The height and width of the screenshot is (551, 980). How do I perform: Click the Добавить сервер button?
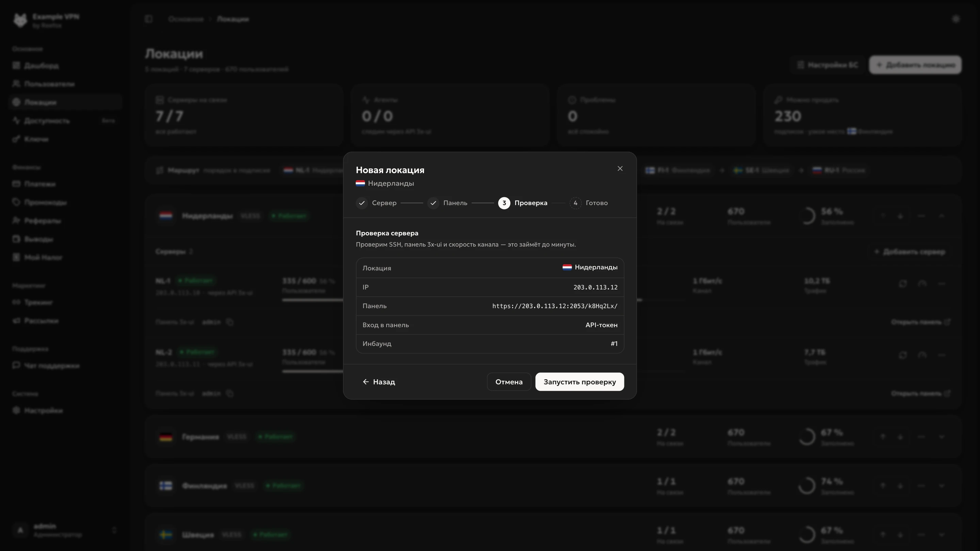tap(910, 252)
